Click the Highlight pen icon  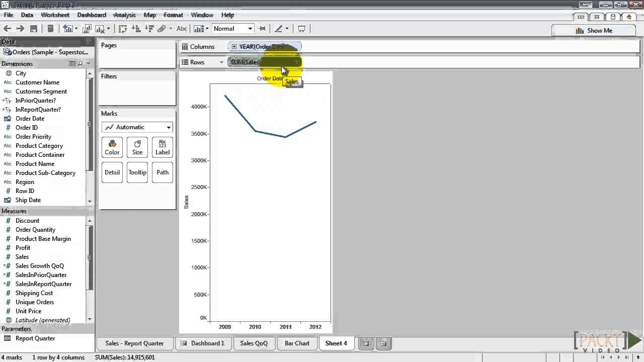[278, 29]
